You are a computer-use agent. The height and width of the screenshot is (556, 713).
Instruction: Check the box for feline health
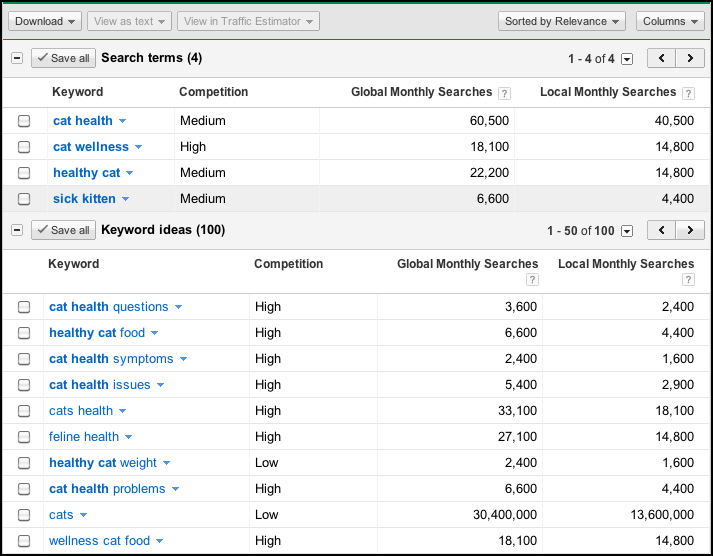point(24,437)
